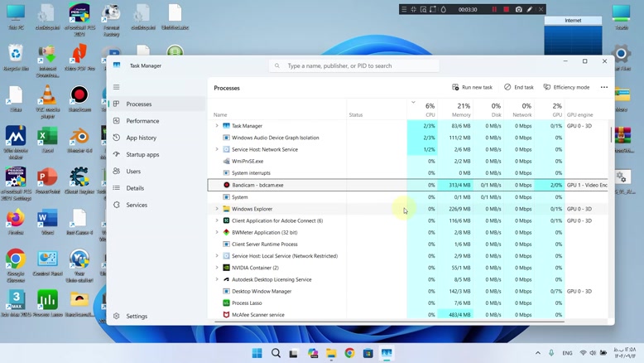Open the App history page

141,138
